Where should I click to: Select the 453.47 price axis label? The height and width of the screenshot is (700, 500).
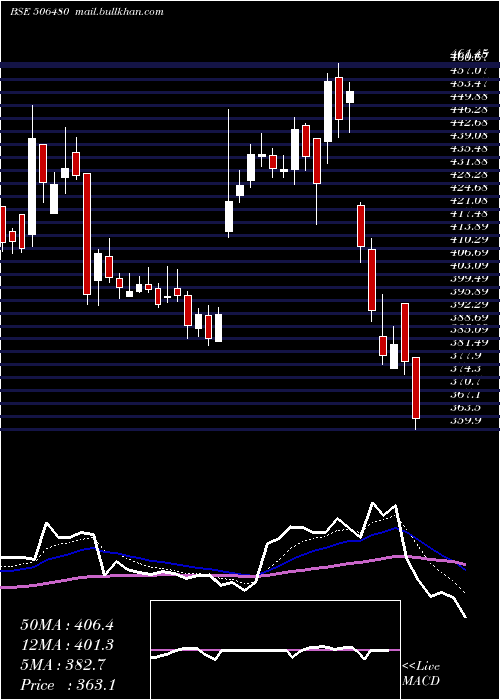[468, 83]
